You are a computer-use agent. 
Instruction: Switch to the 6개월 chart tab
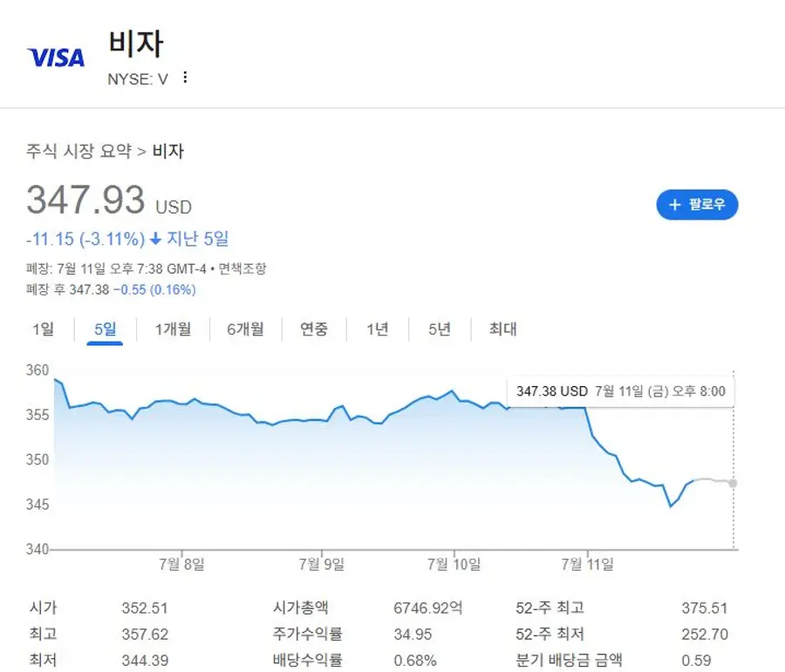(244, 329)
